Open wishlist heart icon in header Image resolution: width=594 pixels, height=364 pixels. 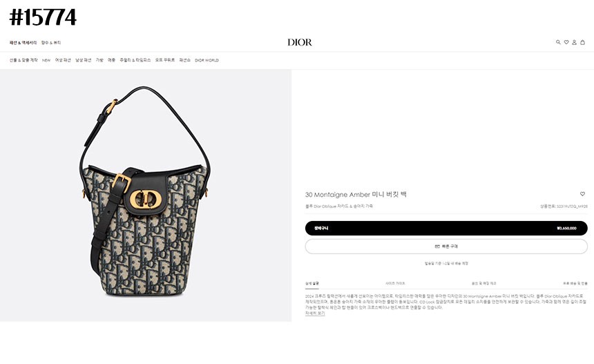point(566,42)
